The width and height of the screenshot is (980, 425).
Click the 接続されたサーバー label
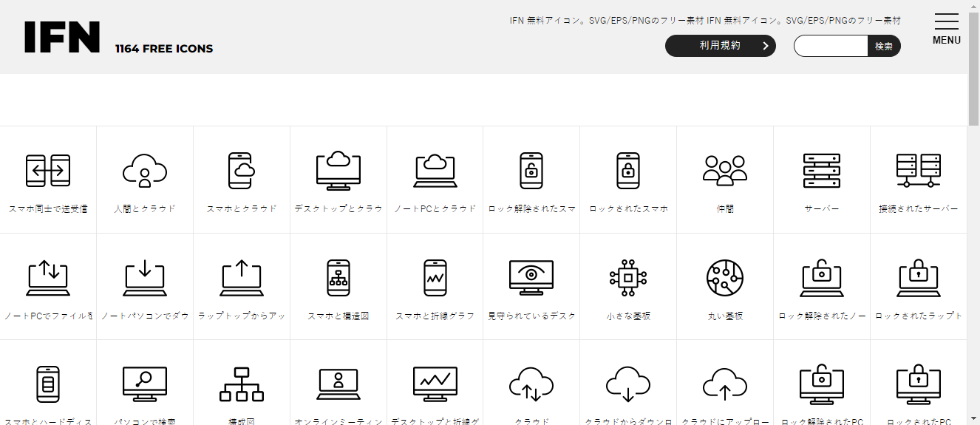tap(919, 208)
